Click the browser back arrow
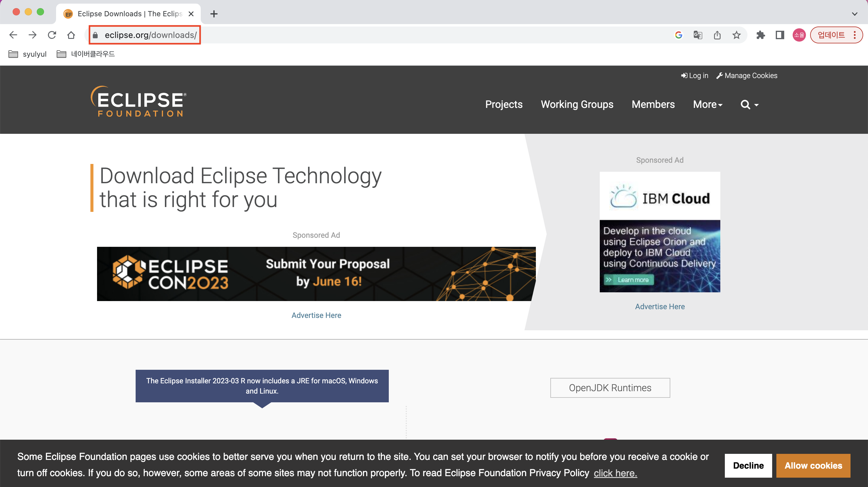Screen dimensions: 868x487 click(x=13, y=35)
